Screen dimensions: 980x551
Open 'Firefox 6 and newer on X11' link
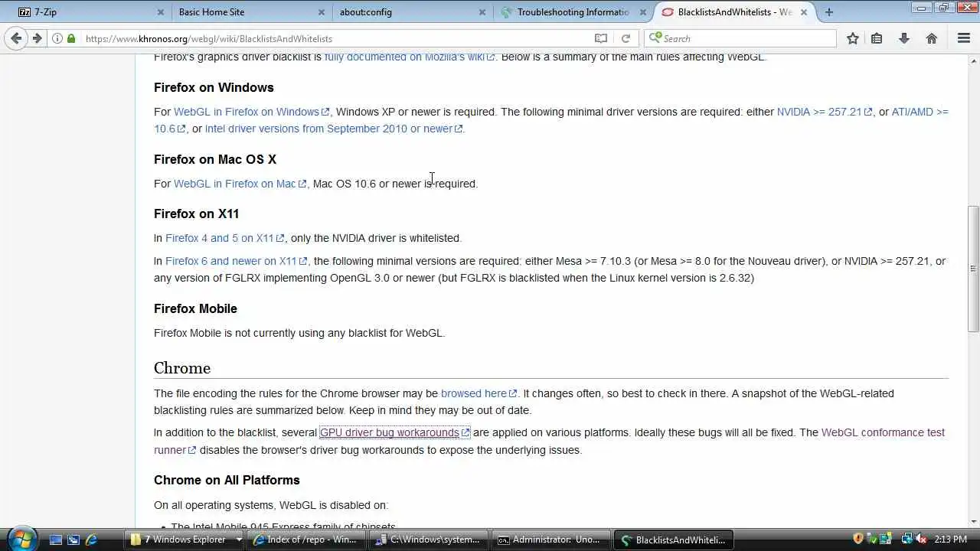(x=236, y=261)
